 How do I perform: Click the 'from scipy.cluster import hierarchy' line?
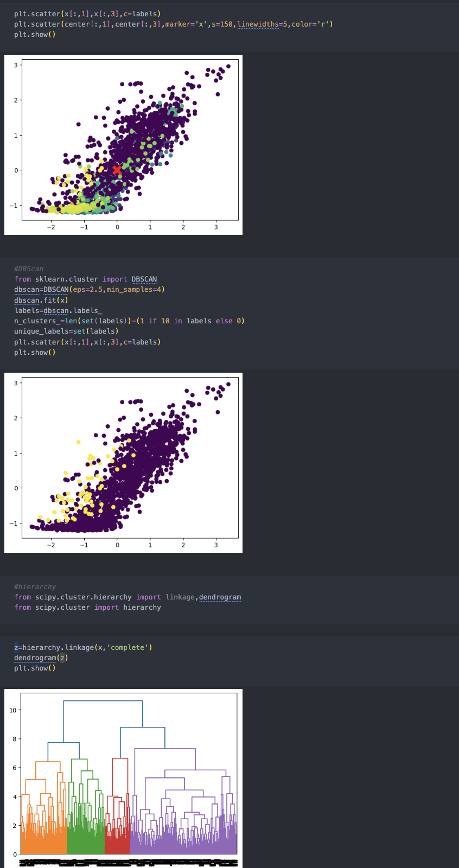[x=87, y=607]
